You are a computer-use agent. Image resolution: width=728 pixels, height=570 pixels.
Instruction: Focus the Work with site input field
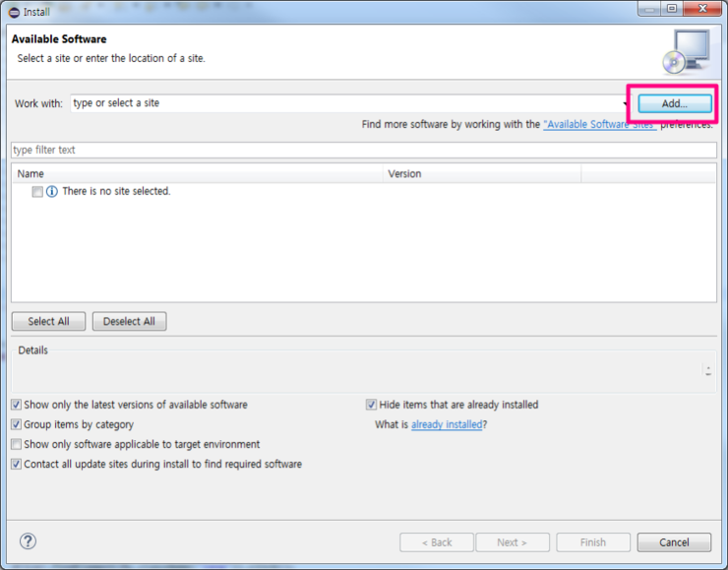346,103
